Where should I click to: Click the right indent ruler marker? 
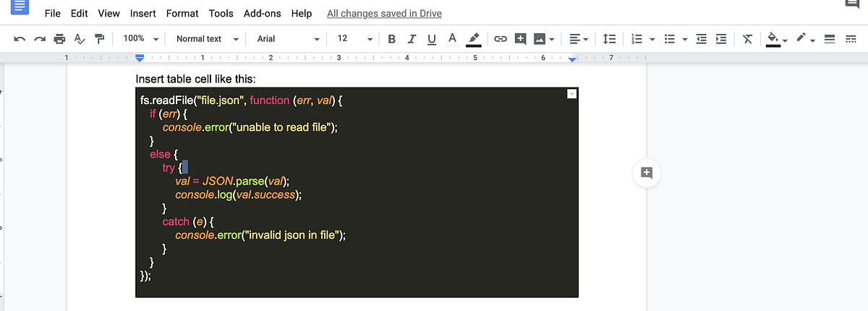point(572,58)
